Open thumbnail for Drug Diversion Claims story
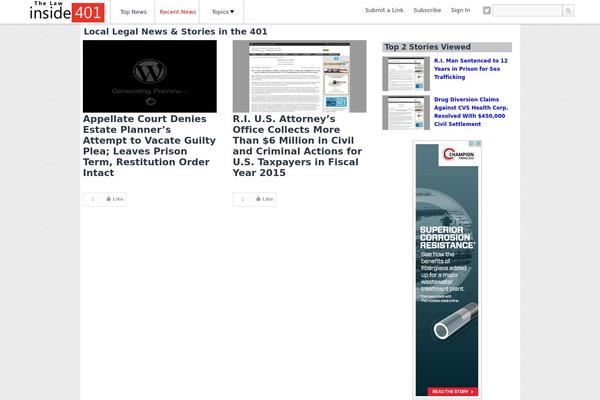 pos(406,113)
